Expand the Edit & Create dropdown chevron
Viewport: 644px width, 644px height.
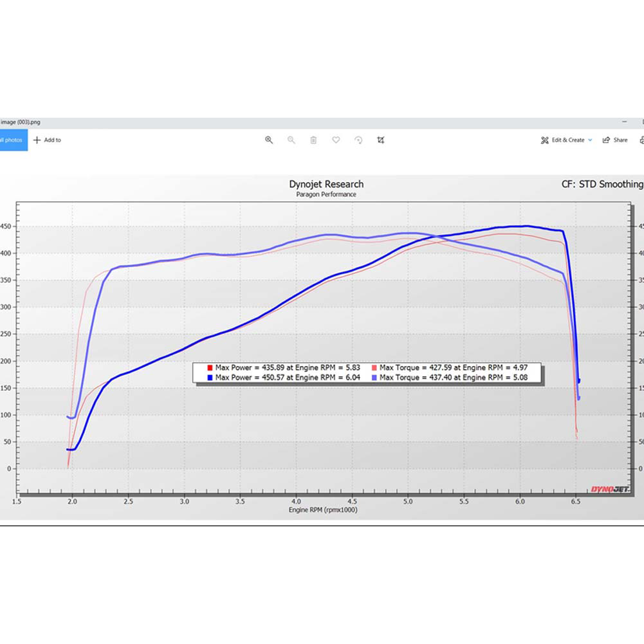(590, 140)
